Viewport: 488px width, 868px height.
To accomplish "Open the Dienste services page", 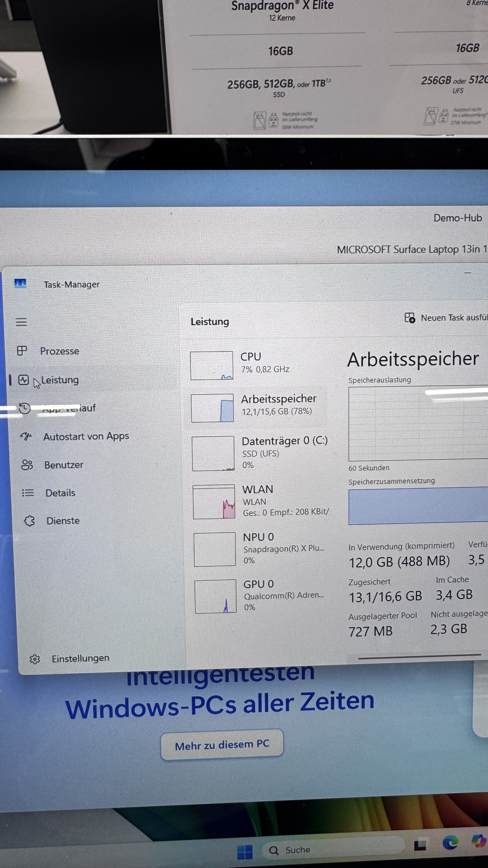I will point(52,521).
